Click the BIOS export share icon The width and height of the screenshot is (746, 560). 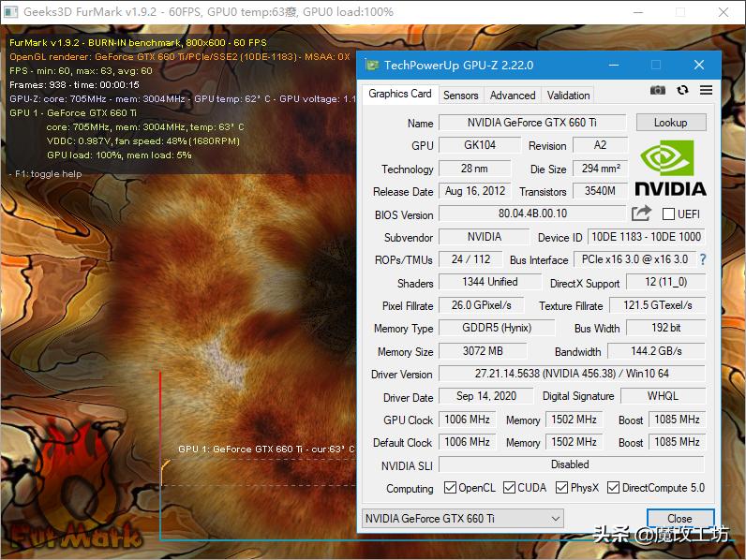pos(641,214)
